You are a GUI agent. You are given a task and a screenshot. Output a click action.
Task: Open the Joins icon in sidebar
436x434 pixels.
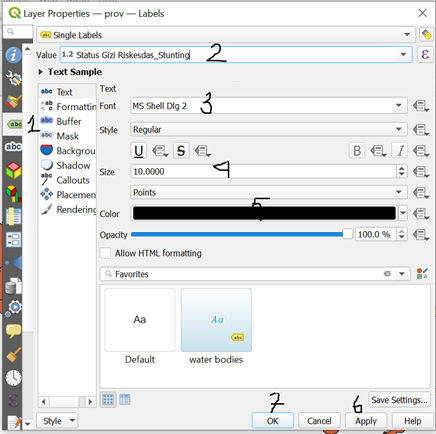[x=13, y=263]
